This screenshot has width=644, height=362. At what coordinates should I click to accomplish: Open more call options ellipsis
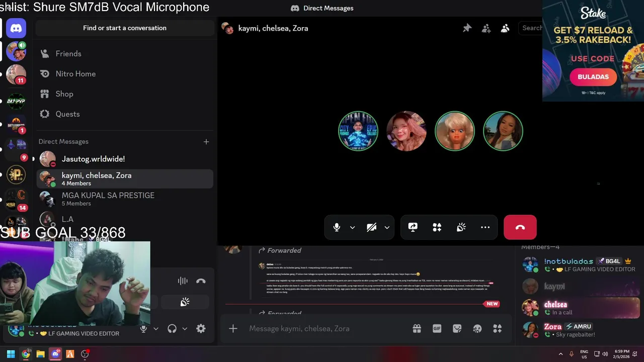485,227
